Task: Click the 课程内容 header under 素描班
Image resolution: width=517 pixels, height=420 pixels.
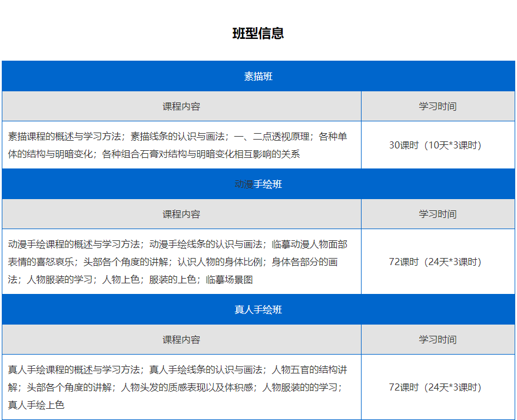Action: 181,106
